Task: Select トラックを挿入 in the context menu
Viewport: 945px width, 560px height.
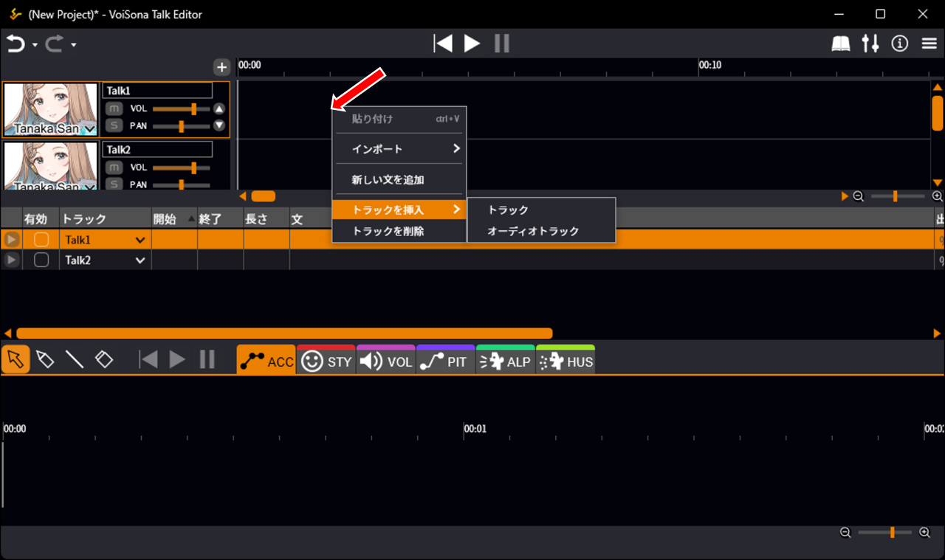Action: coord(399,210)
